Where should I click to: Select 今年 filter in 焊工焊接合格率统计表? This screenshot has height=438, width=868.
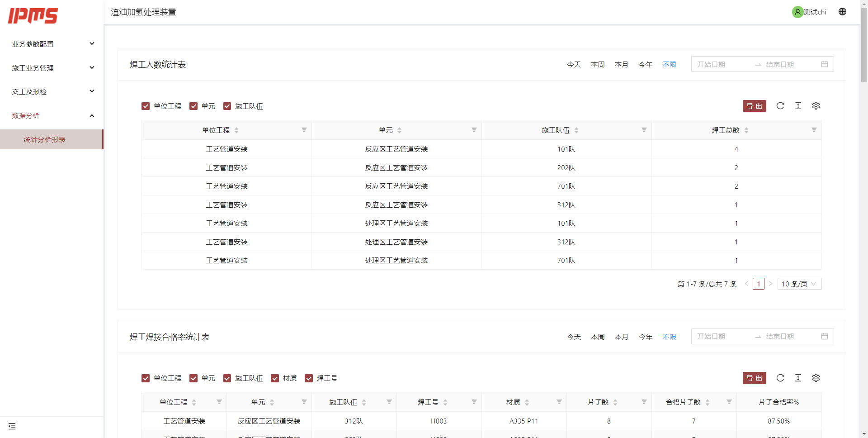[x=646, y=337]
